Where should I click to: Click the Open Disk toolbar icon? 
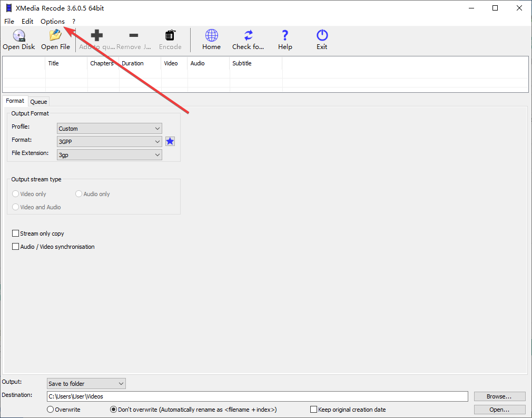tap(19, 36)
